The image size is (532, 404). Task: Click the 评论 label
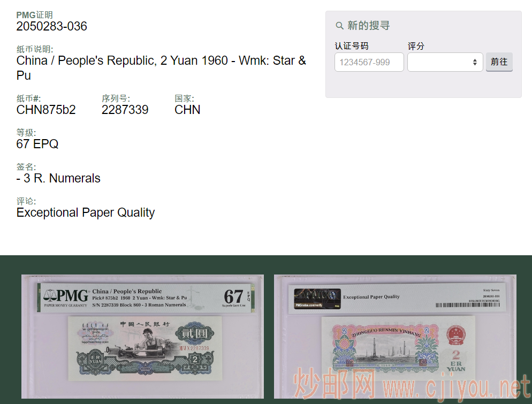26,202
